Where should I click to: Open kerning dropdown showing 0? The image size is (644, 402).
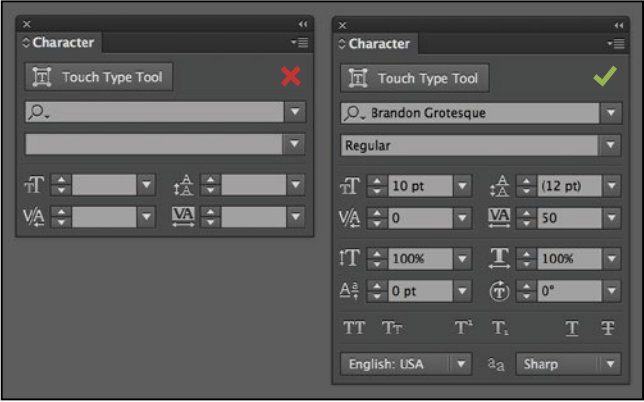point(462,218)
